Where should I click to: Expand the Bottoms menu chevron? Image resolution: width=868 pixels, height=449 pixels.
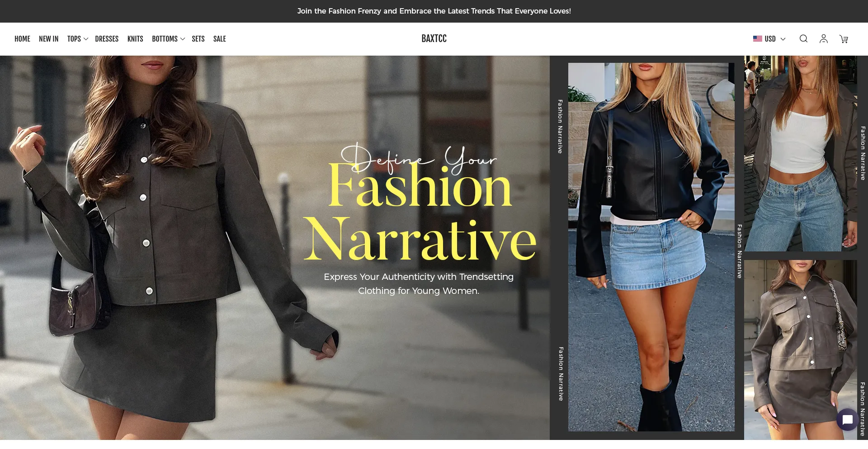(183, 39)
